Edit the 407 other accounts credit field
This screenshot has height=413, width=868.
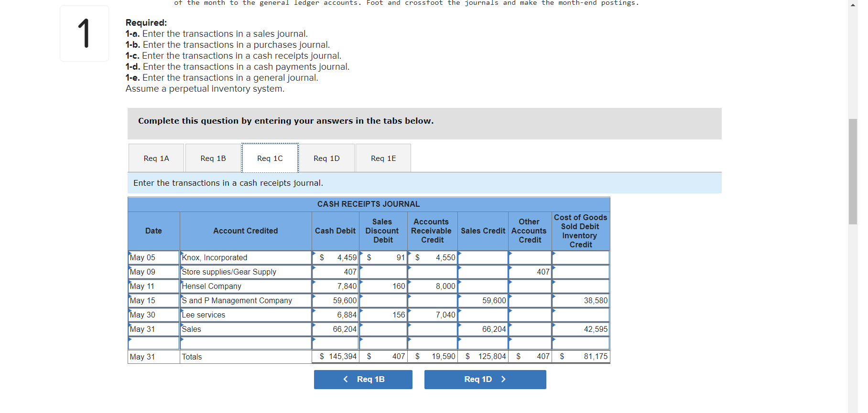(x=530, y=272)
